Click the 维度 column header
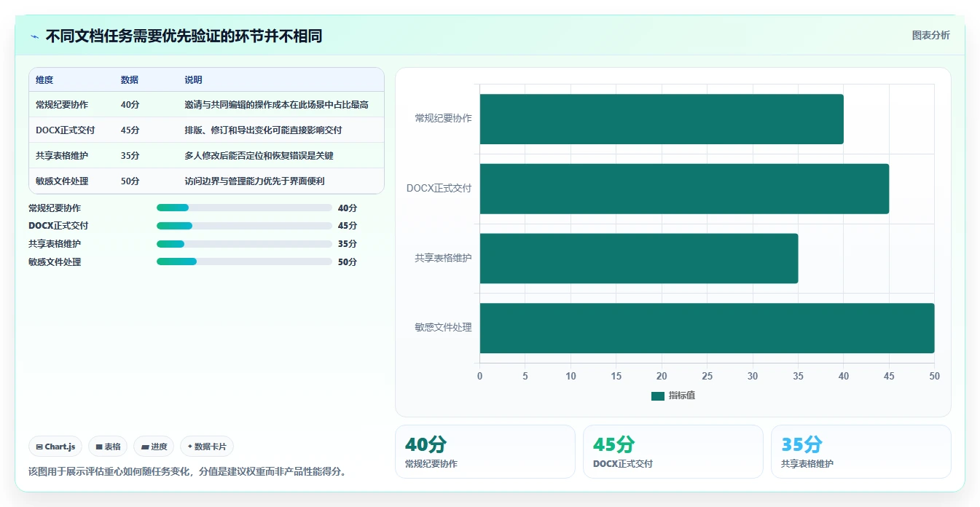This screenshot has height=507, width=980. click(x=44, y=79)
